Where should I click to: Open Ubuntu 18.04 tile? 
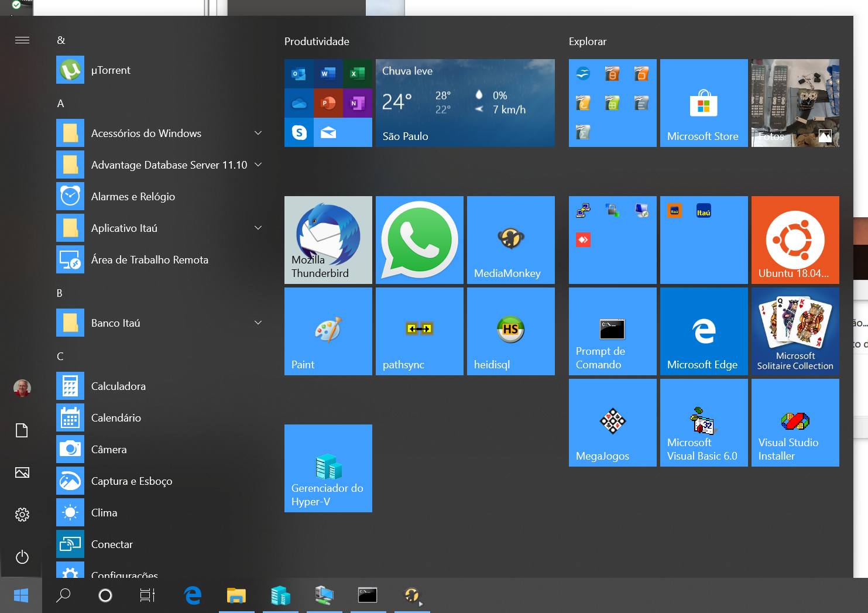[x=795, y=240]
